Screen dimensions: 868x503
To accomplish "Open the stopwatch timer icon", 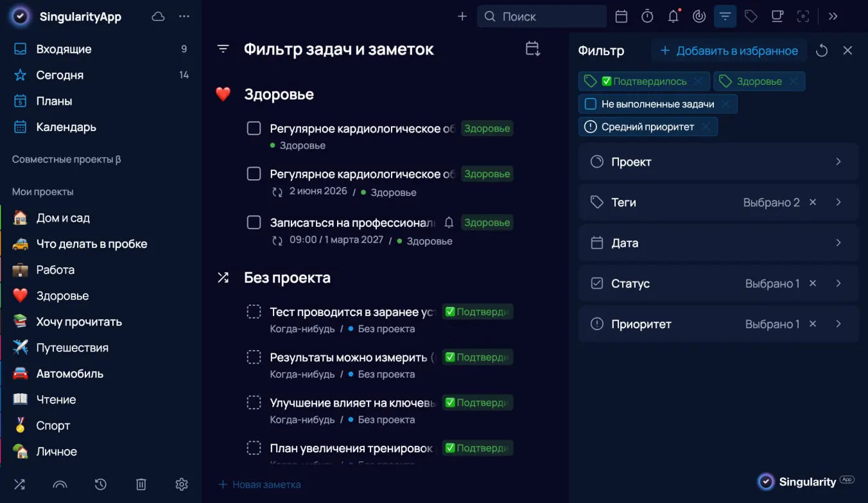I will [647, 17].
